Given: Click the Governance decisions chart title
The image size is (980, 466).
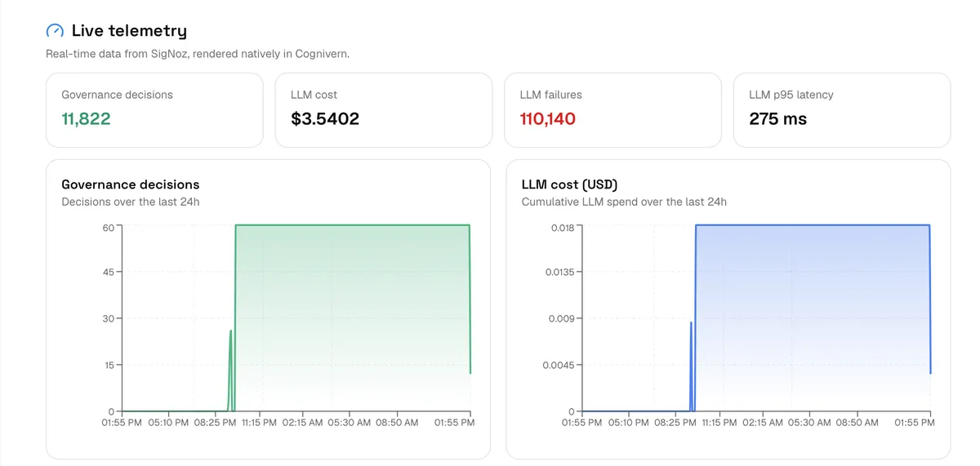Looking at the screenshot, I should tap(131, 184).
